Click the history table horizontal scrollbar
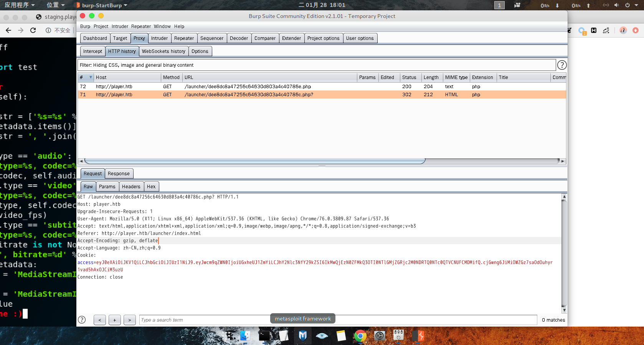The width and height of the screenshot is (644, 345). (254, 161)
